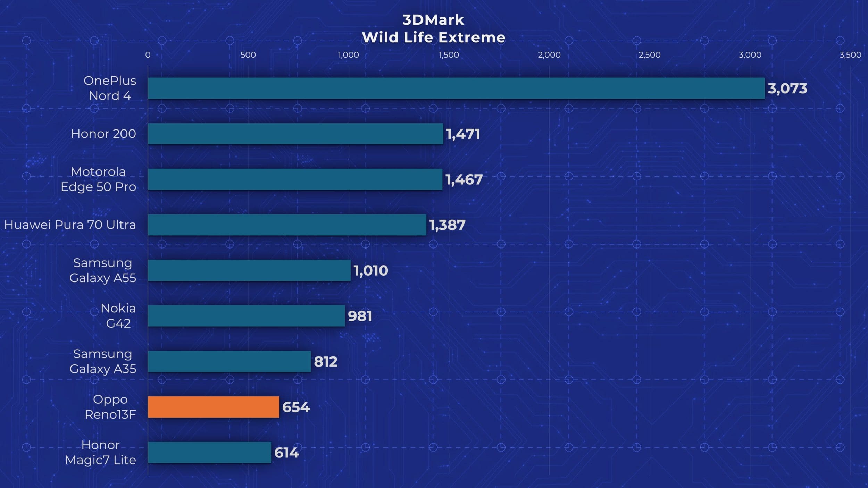The width and height of the screenshot is (868, 488).
Task: Click the "Wild Life Extreme" subtitle
Action: (x=433, y=37)
